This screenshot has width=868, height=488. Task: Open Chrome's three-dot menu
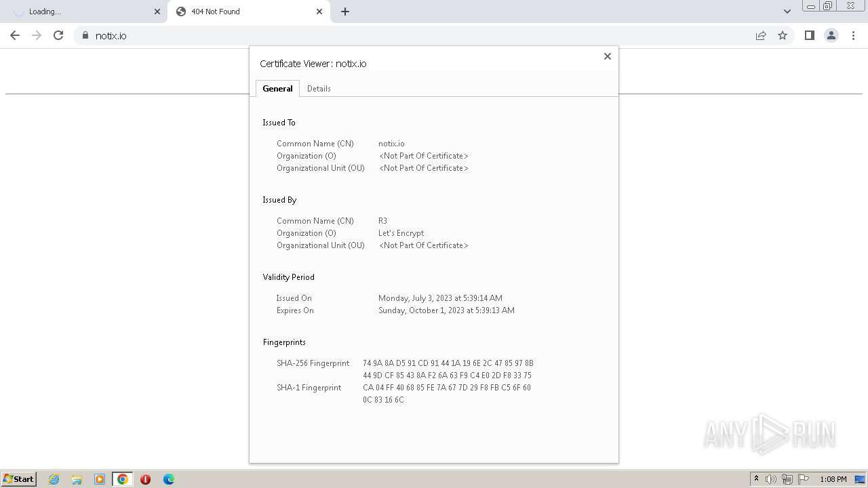[853, 35]
